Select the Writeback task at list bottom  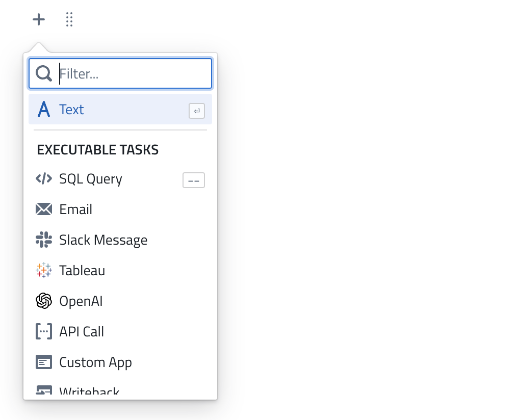tap(89, 391)
